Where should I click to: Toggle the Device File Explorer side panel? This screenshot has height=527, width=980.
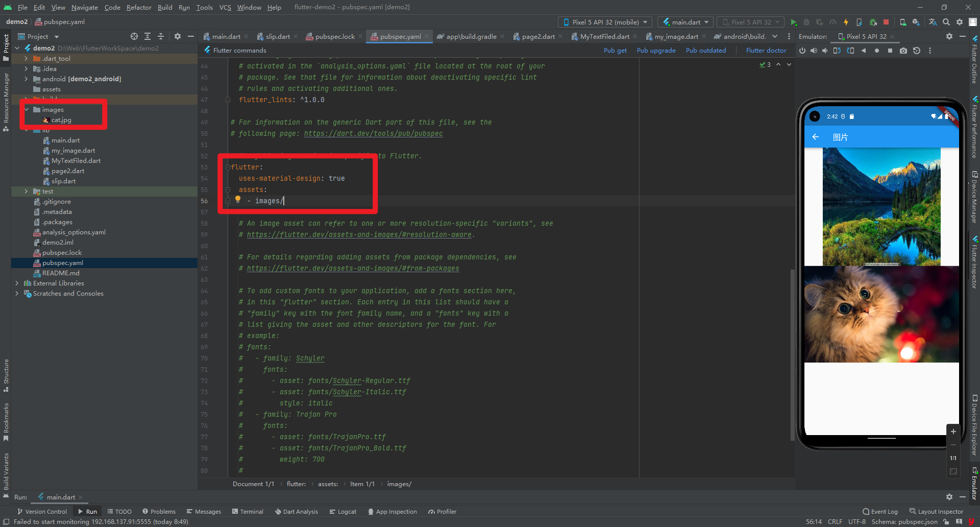974,425
